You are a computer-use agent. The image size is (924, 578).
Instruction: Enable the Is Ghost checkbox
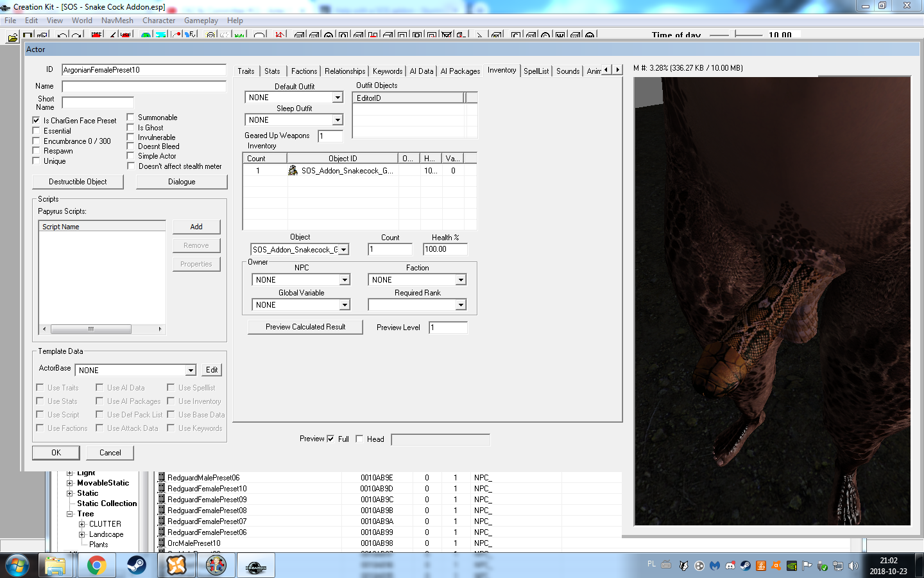click(130, 127)
